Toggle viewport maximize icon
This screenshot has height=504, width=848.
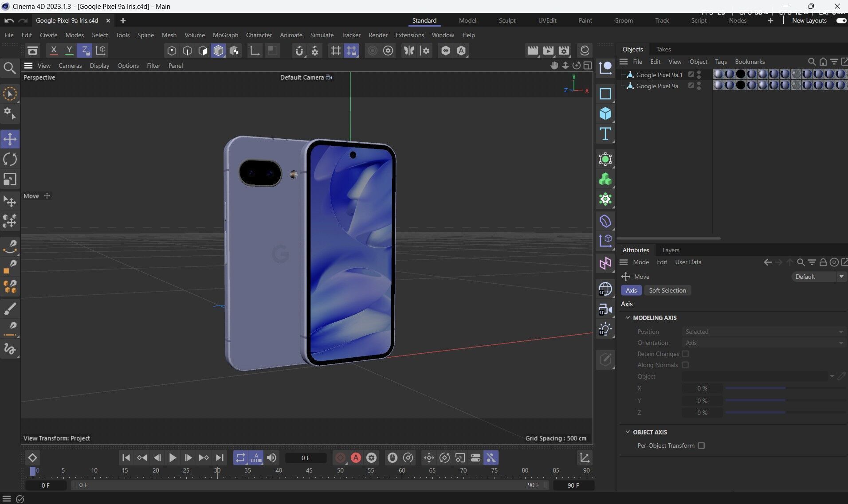588,66
